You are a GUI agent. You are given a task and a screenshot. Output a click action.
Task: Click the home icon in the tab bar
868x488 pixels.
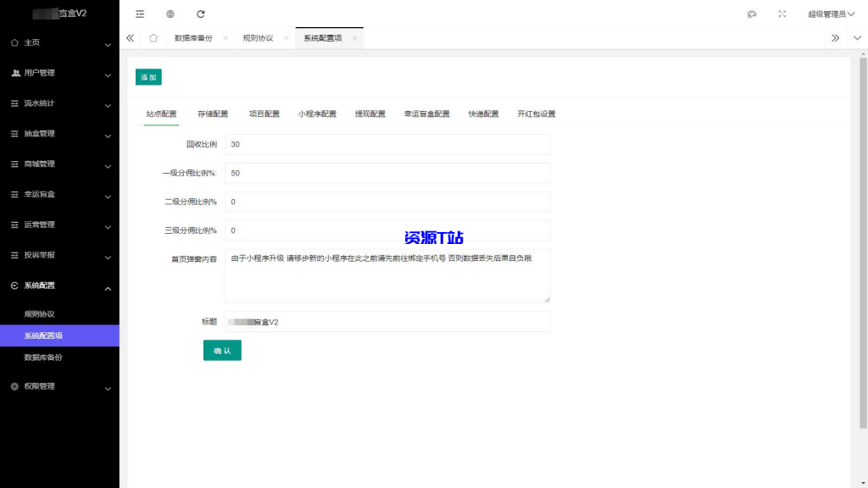(x=153, y=37)
